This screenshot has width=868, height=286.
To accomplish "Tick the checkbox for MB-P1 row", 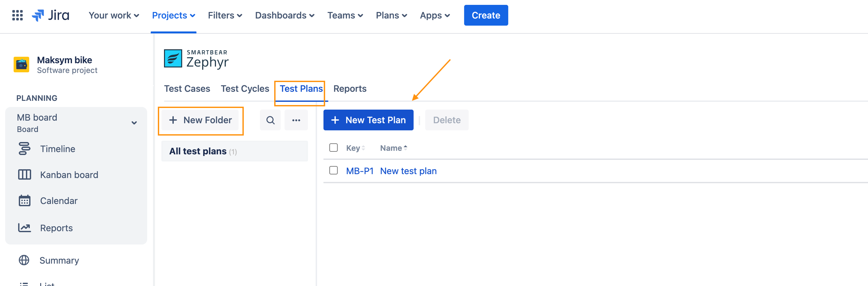I will pos(333,171).
